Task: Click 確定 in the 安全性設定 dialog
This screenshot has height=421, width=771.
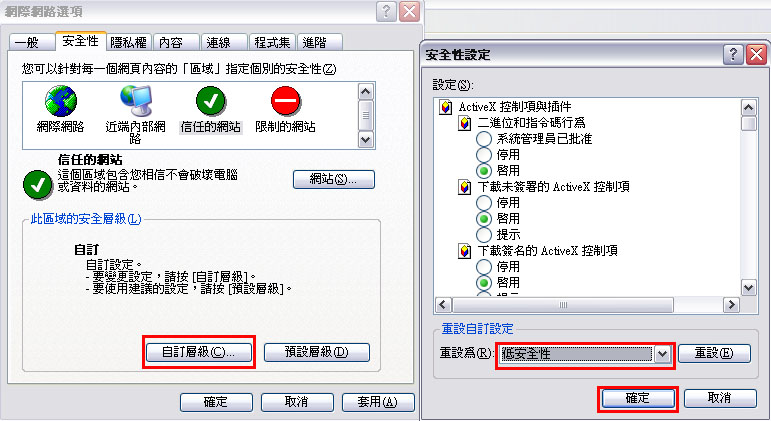Action: pos(638,398)
